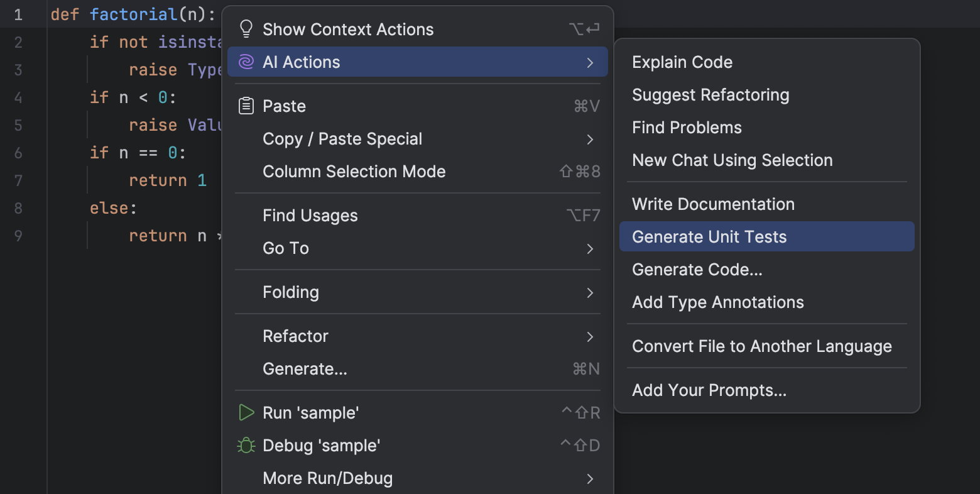Screen dimensions: 980x494
Task: Select Generate Unit Tests
Action: pos(709,236)
